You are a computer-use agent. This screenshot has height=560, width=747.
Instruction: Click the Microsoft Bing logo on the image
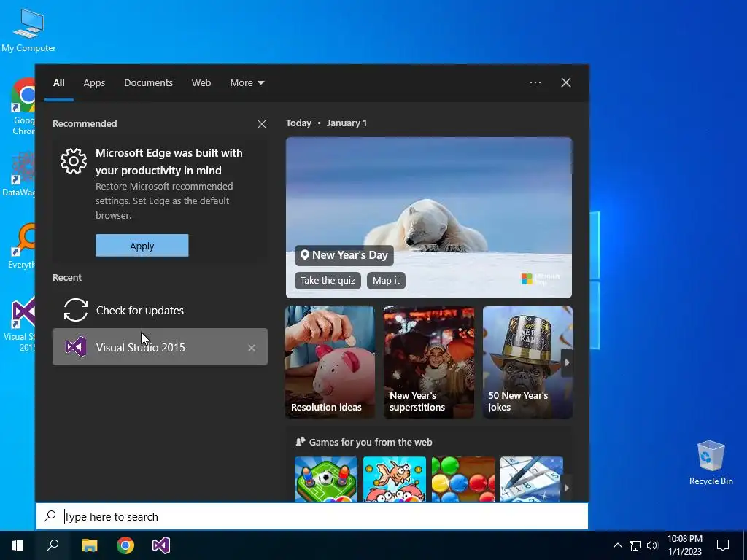(541, 279)
